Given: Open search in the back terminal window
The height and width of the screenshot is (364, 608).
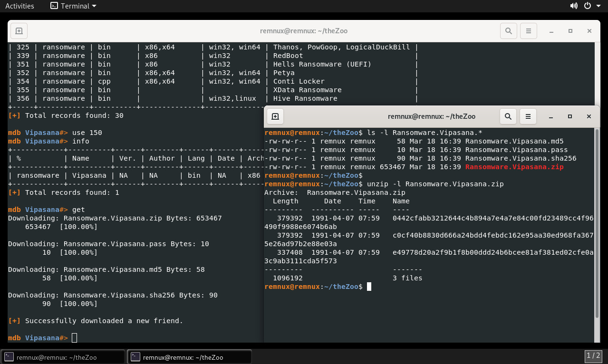Looking at the screenshot, I should (508, 31).
